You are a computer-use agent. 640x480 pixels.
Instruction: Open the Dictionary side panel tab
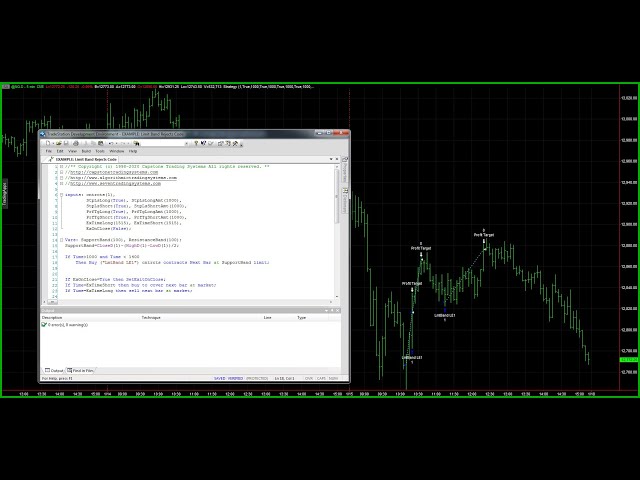[x=344, y=200]
